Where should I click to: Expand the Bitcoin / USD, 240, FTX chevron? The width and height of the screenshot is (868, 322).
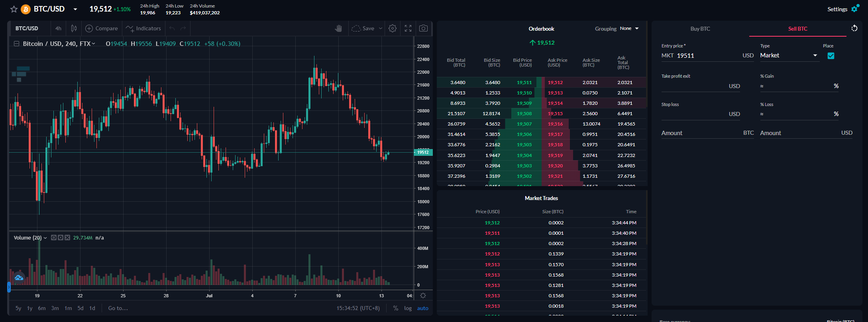(94, 44)
